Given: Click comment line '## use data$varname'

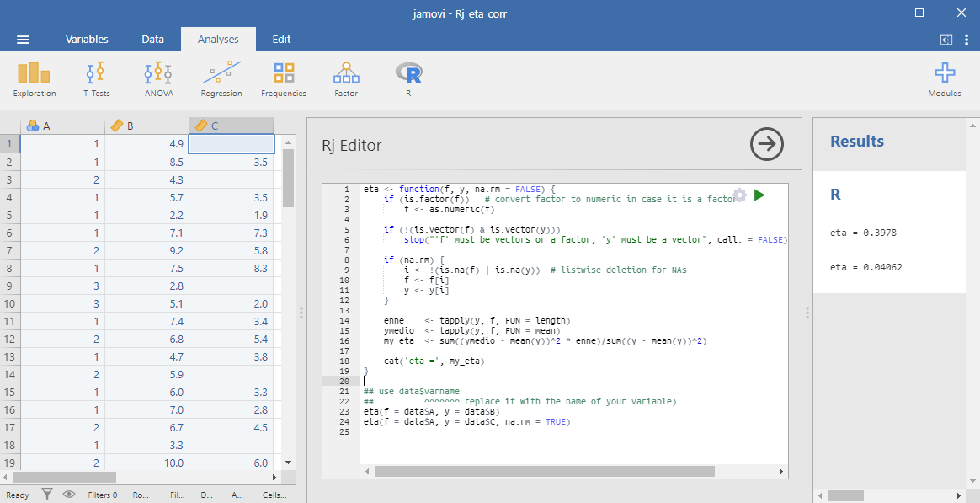Looking at the screenshot, I should (x=411, y=391).
